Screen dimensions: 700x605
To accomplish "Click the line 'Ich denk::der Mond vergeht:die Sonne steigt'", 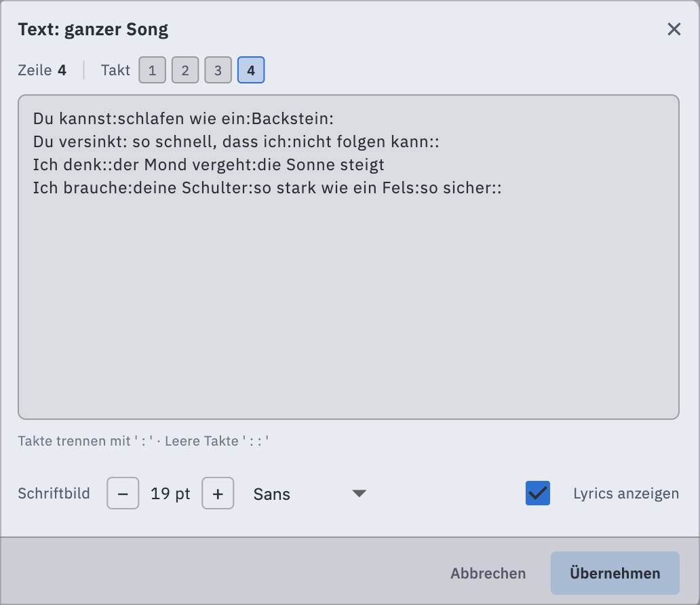I will 208,165.
